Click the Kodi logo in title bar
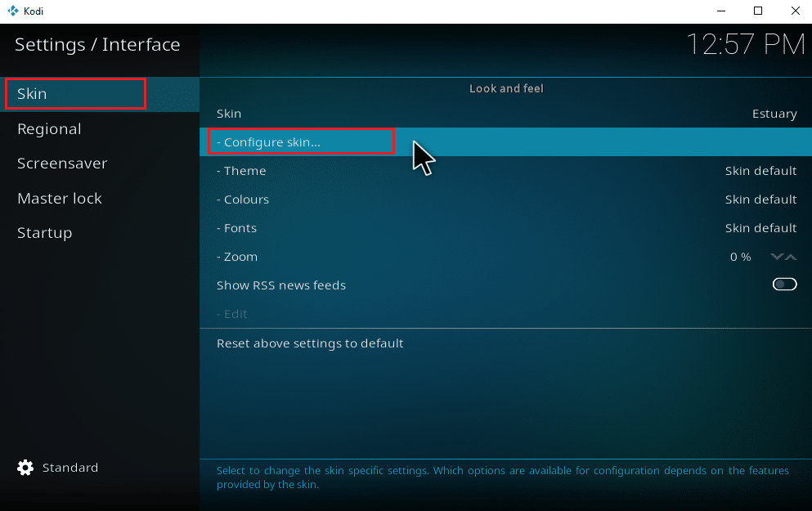 [13, 11]
